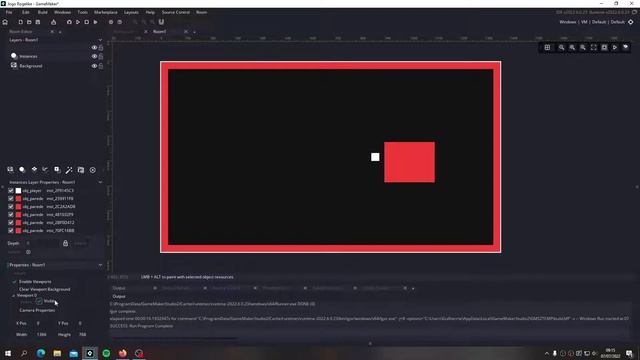Open Game Options gear icon
Image resolution: width=640 pixels, height=360 pixels.
111,22
